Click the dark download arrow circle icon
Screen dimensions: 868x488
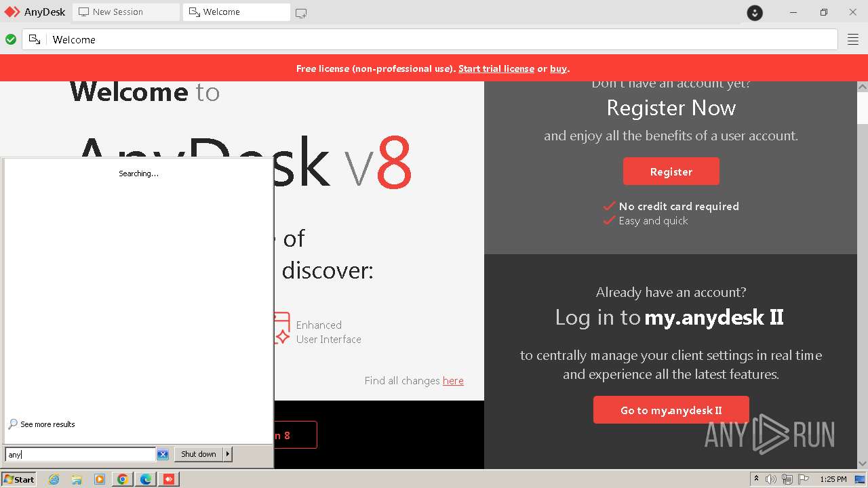coord(755,13)
